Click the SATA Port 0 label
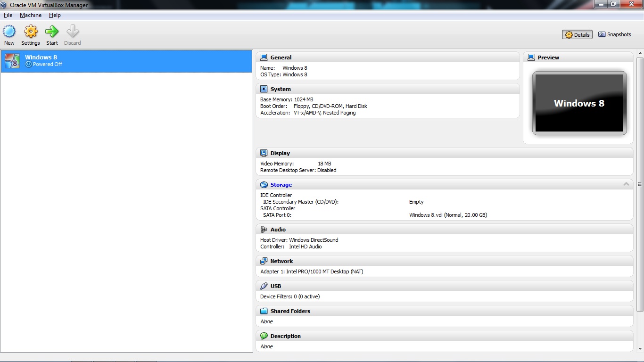644x362 pixels. [x=277, y=215]
